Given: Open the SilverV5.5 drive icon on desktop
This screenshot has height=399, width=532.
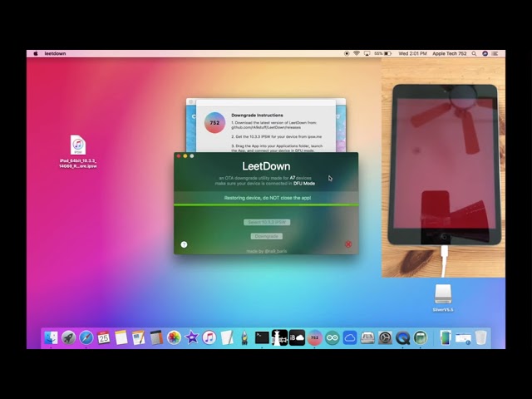Looking at the screenshot, I should coord(443,298).
